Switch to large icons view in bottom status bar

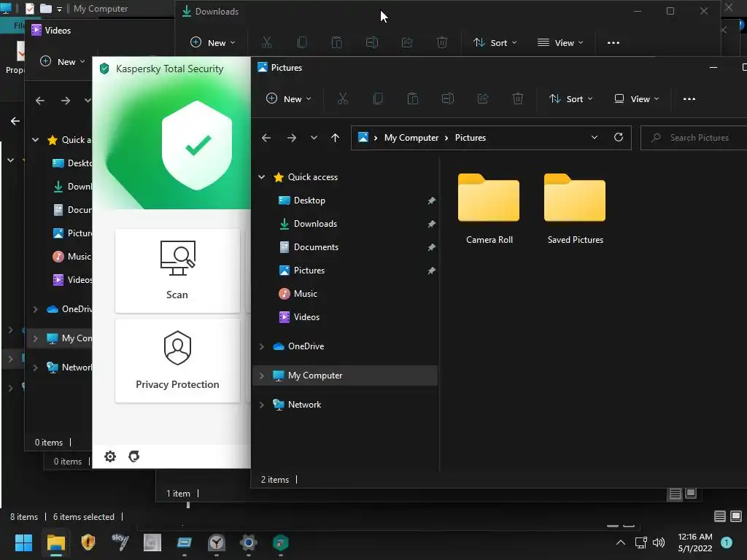tap(736, 516)
